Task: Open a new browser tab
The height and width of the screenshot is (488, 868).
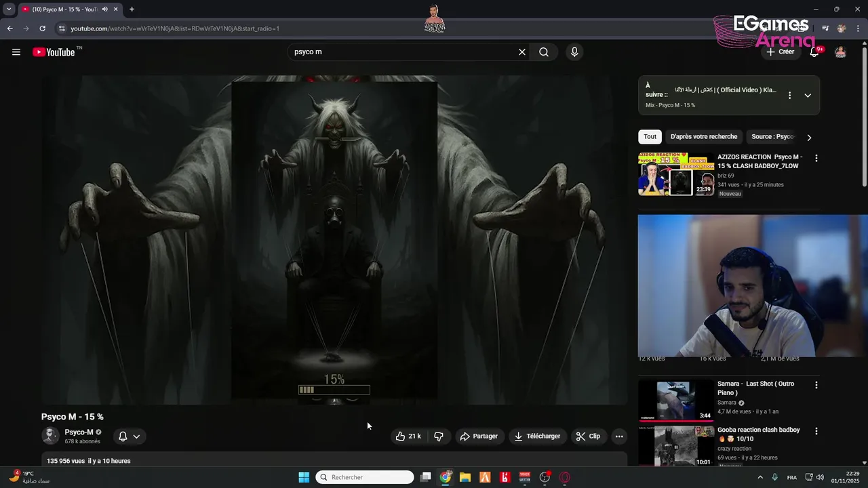Action: point(132,9)
